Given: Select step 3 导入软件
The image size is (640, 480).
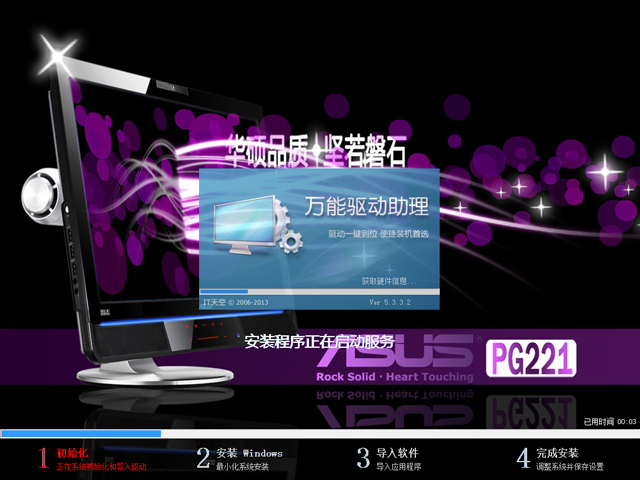Looking at the screenshot, I should [x=397, y=453].
